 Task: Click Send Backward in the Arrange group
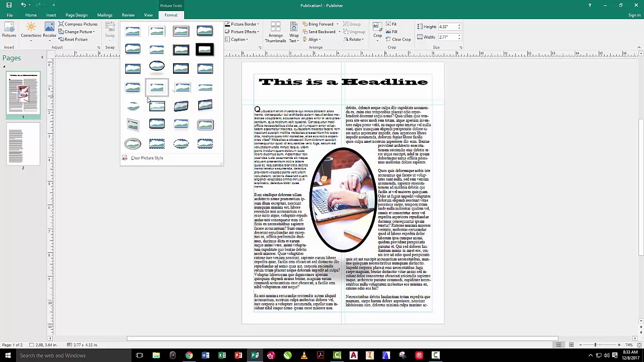[x=321, y=32]
